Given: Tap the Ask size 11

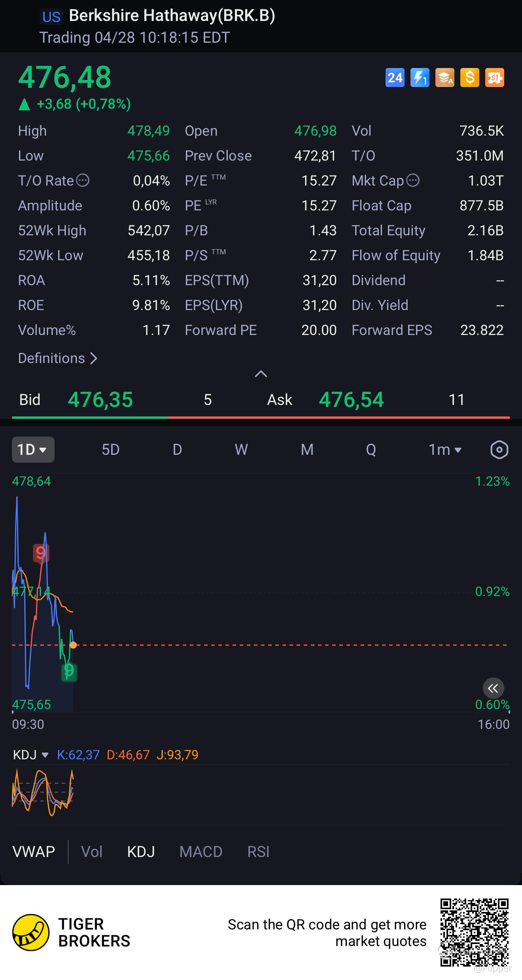Looking at the screenshot, I should pos(457,400).
